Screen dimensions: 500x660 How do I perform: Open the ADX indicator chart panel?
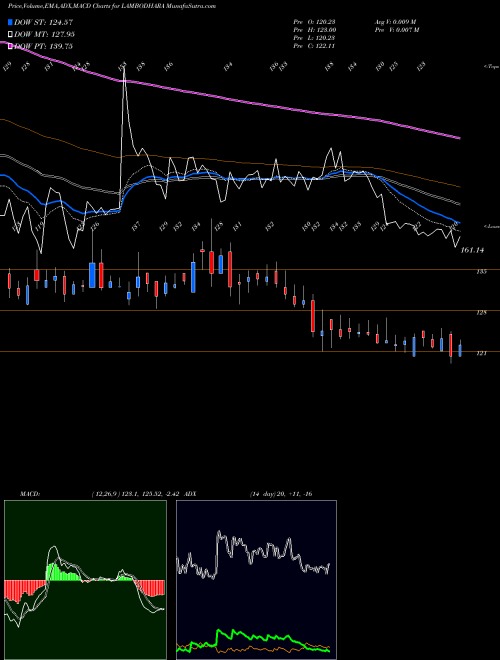tap(256, 580)
